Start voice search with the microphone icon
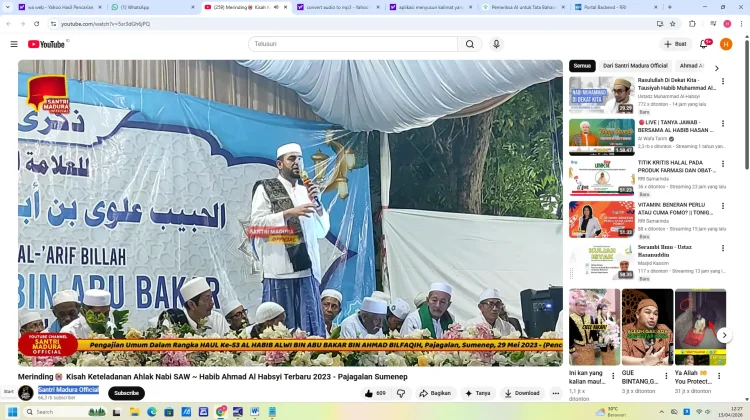The image size is (750, 420). (x=496, y=44)
